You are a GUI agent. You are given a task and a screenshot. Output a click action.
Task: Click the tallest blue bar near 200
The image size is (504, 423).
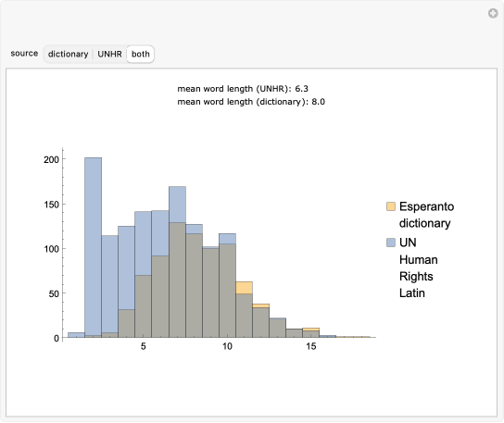click(x=94, y=247)
